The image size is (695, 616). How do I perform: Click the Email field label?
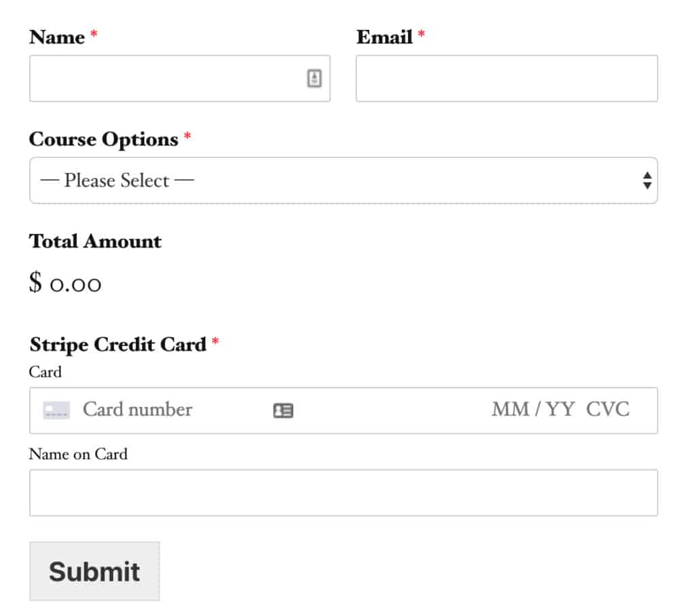pos(384,37)
